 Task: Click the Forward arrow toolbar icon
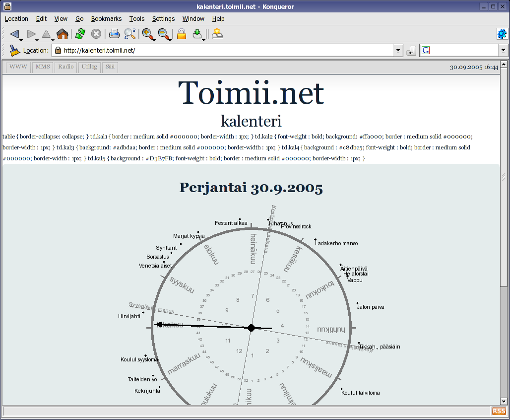[31, 34]
